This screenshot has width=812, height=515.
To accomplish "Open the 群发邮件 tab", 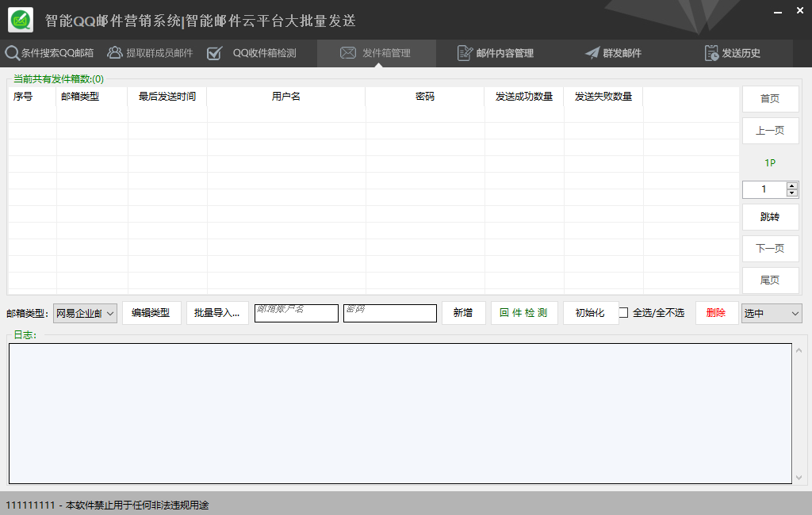I will point(614,53).
